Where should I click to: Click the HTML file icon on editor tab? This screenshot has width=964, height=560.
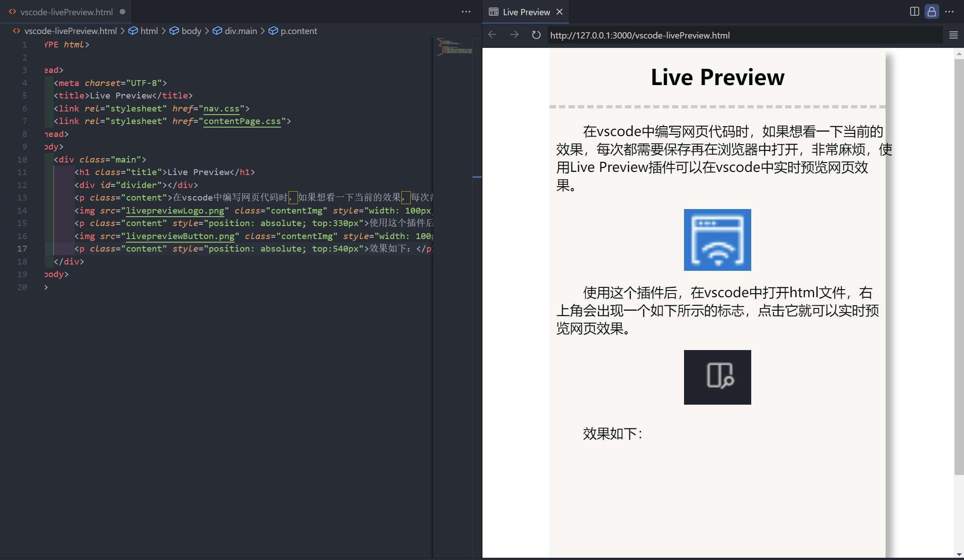point(13,12)
